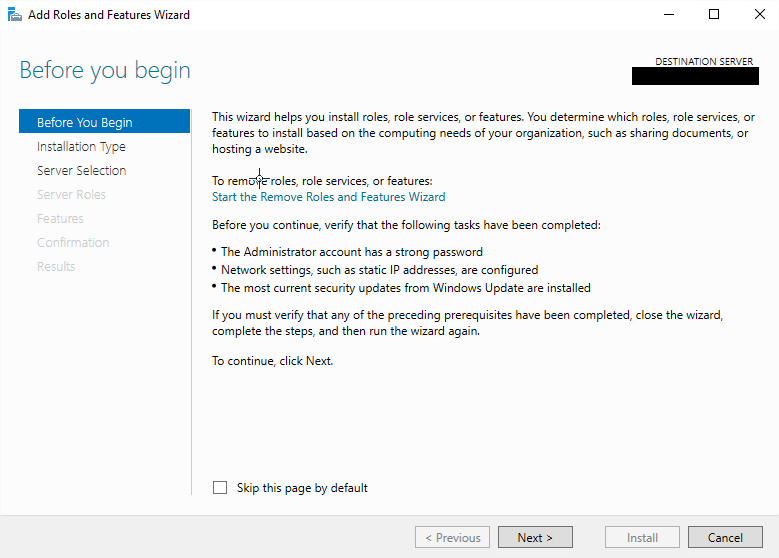Select the Before You Begin step

click(x=84, y=122)
